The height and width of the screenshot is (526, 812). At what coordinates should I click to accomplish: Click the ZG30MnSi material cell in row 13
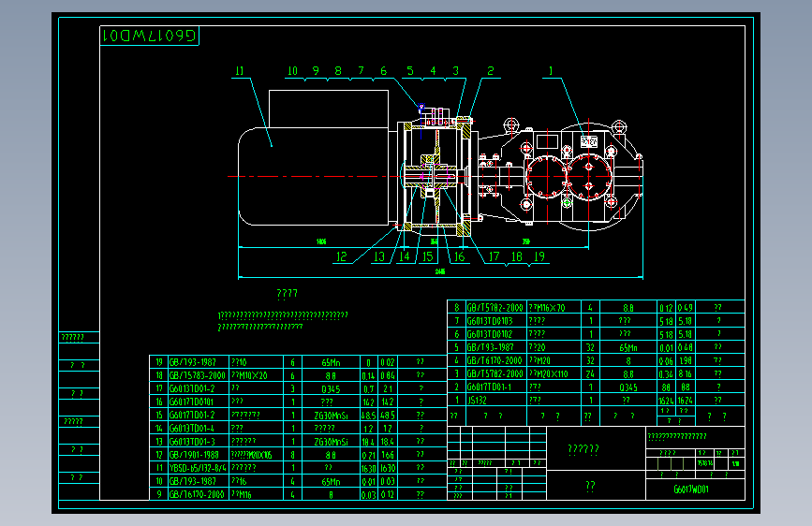tap(331, 442)
